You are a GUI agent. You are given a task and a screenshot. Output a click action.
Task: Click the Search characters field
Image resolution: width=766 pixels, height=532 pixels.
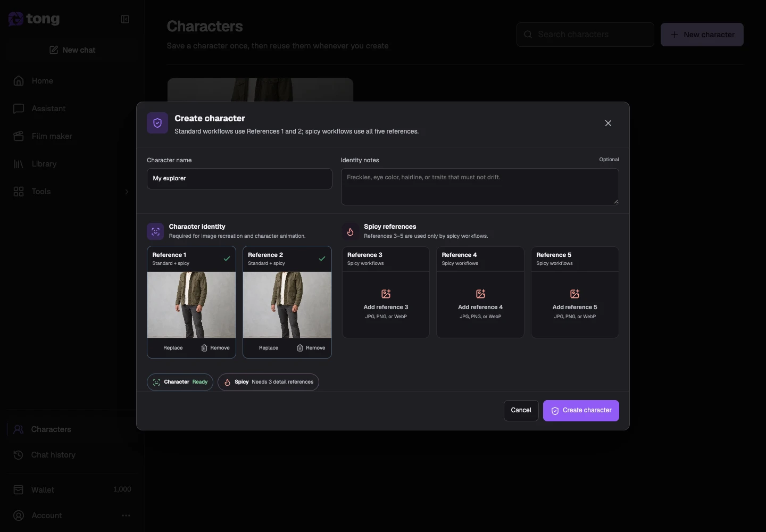click(x=585, y=35)
